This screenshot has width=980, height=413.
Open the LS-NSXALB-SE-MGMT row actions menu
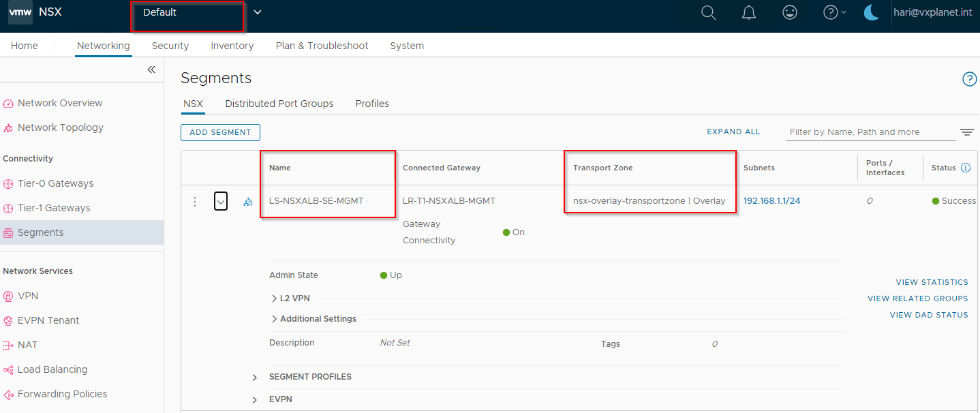[195, 202]
